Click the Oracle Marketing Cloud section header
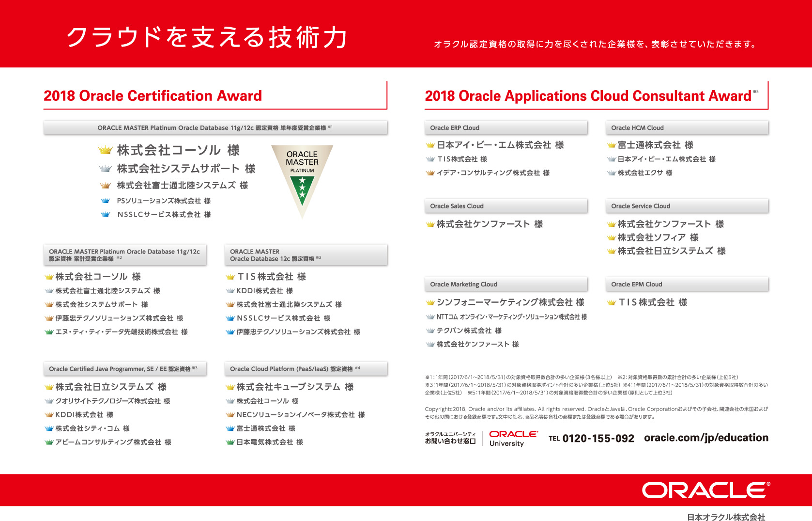The image size is (812, 521). click(x=506, y=284)
